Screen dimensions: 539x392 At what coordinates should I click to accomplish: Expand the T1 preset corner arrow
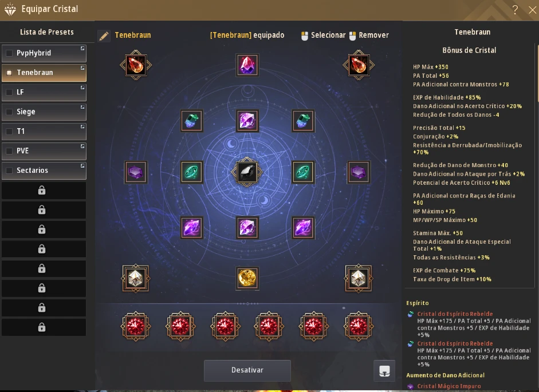click(x=82, y=127)
